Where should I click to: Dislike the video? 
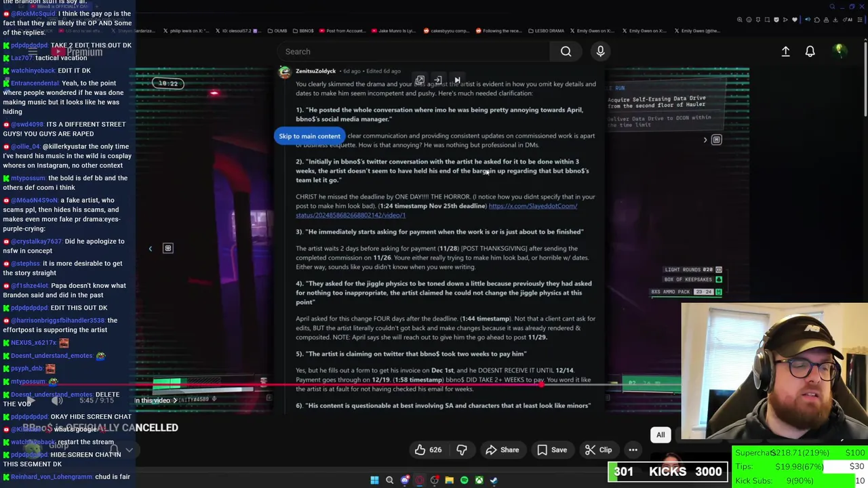[462, 450]
